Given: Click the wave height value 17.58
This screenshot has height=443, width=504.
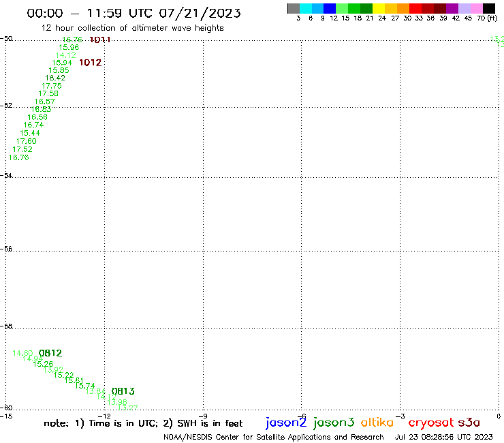Looking at the screenshot, I should 48,93.
